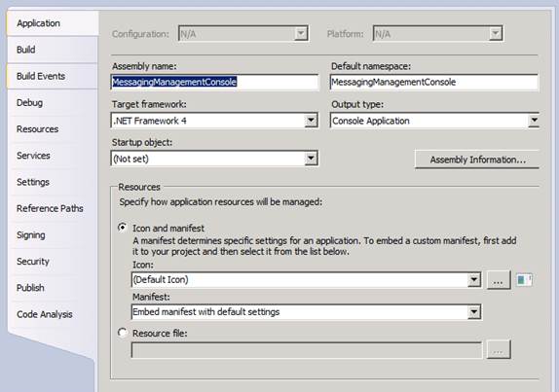Open Assembly Information dialog
Image resolution: width=559 pixels, height=392 pixels.
click(x=477, y=160)
